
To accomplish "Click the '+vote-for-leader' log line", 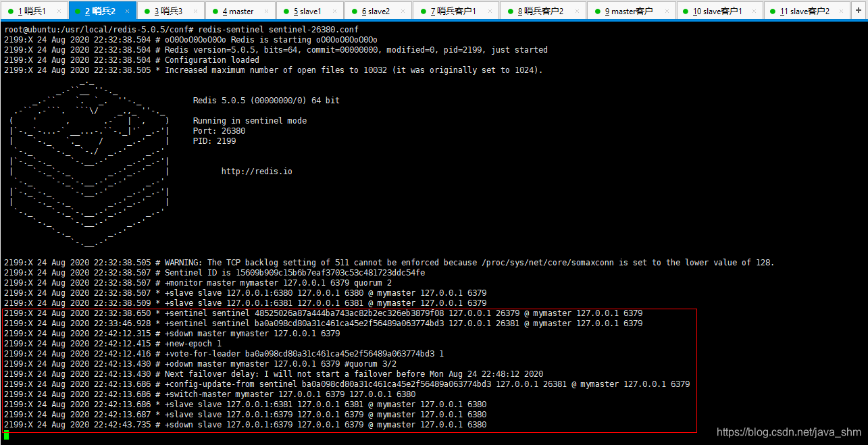I will (224, 354).
